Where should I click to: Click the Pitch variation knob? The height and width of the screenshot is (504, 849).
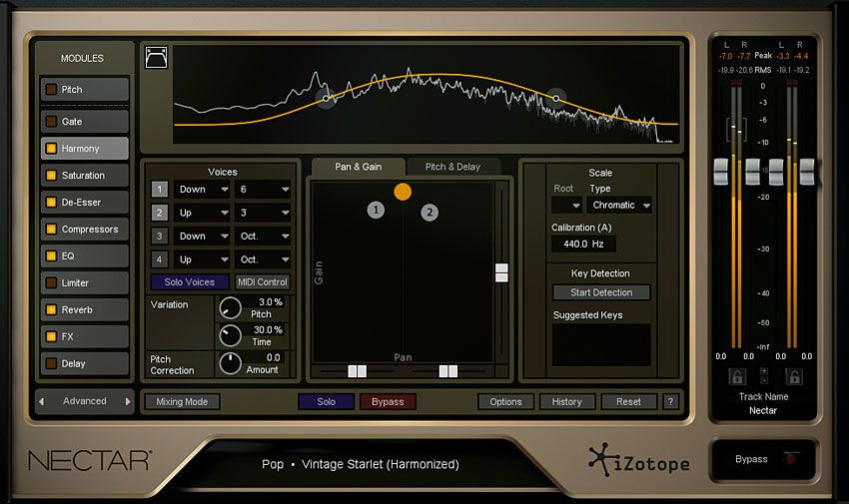point(230,308)
